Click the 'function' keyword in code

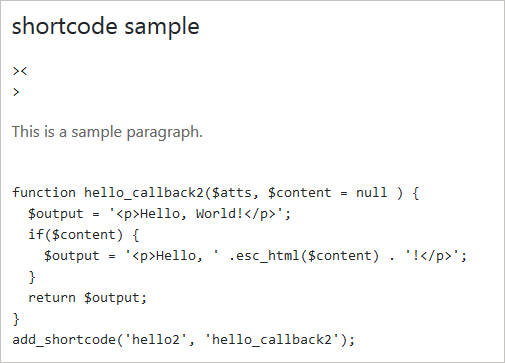click(x=44, y=193)
